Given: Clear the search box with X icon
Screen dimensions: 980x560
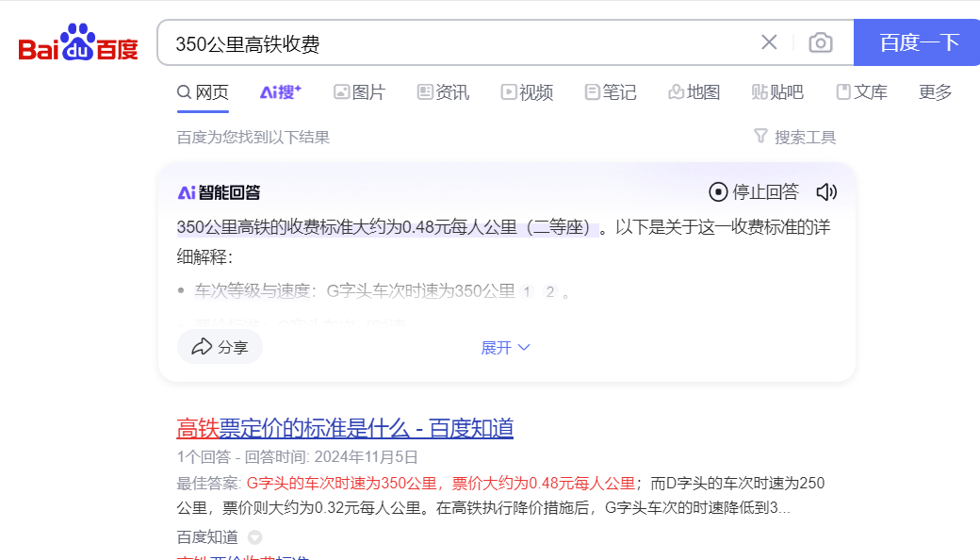Looking at the screenshot, I should [769, 42].
